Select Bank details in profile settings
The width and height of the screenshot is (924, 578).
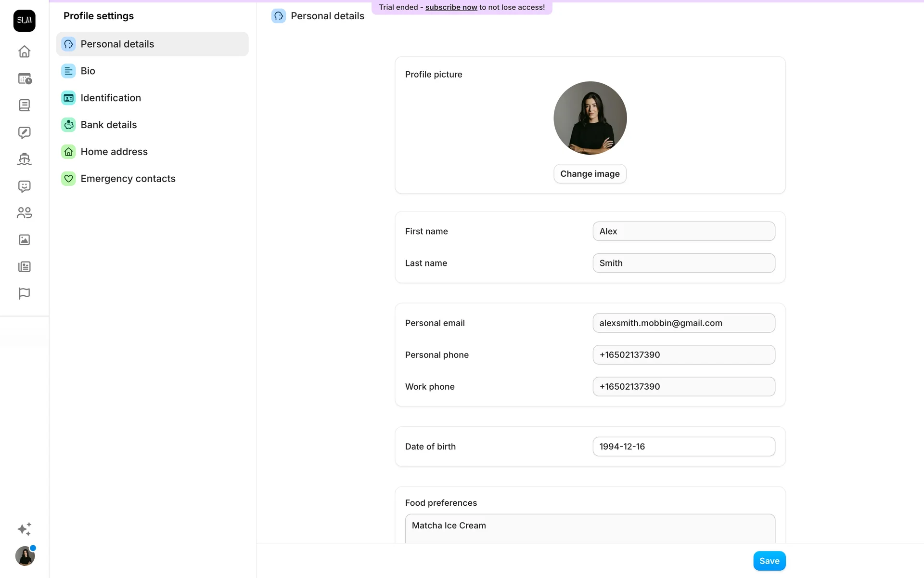coord(109,125)
